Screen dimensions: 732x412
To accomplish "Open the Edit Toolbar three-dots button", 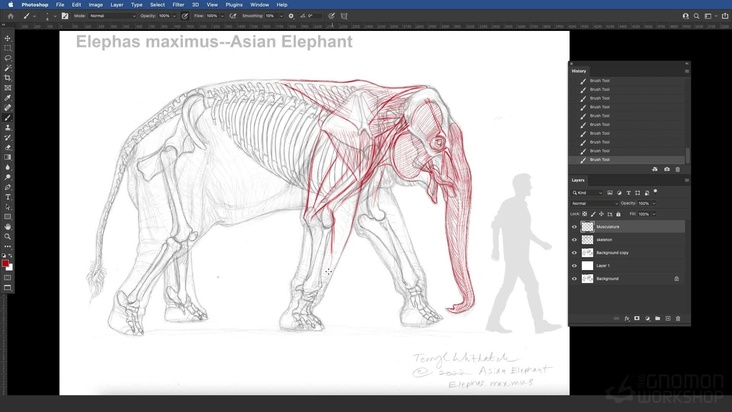I will (x=7, y=246).
